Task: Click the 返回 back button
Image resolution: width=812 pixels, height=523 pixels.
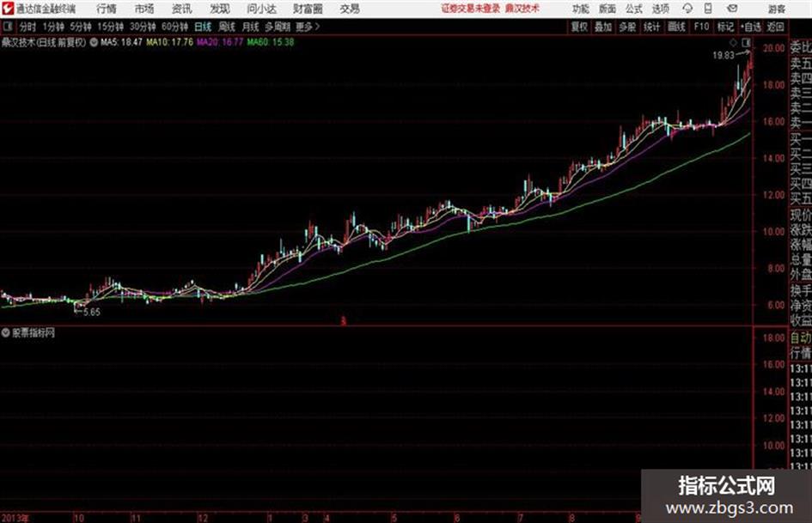Action: [x=775, y=27]
